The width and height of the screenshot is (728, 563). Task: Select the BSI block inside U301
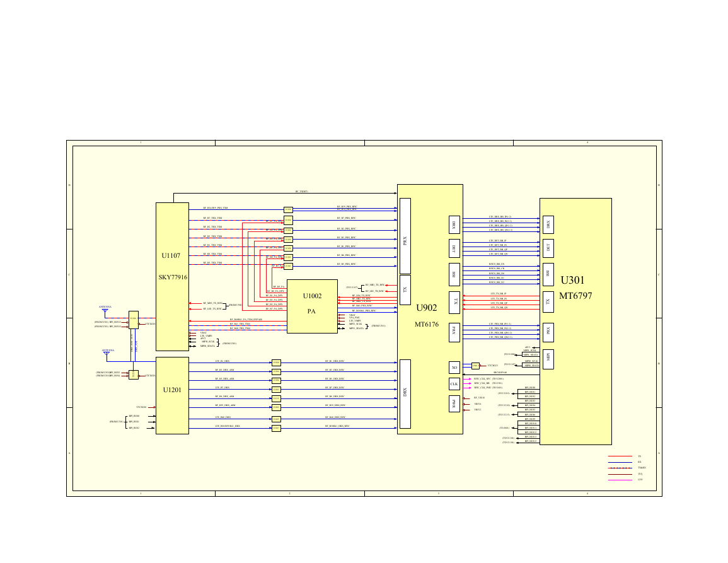(548, 274)
